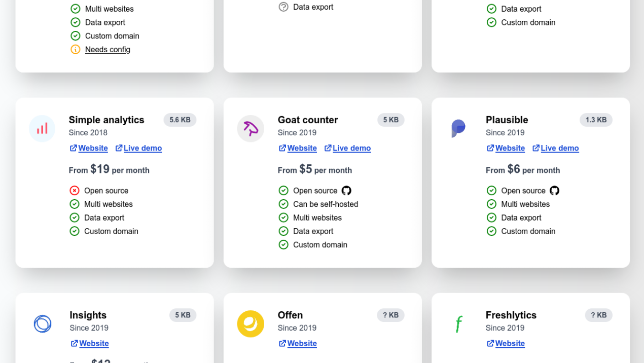Click the Offen yellow logo icon
Image resolution: width=644 pixels, height=363 pixels.
(x=251, y=324)
